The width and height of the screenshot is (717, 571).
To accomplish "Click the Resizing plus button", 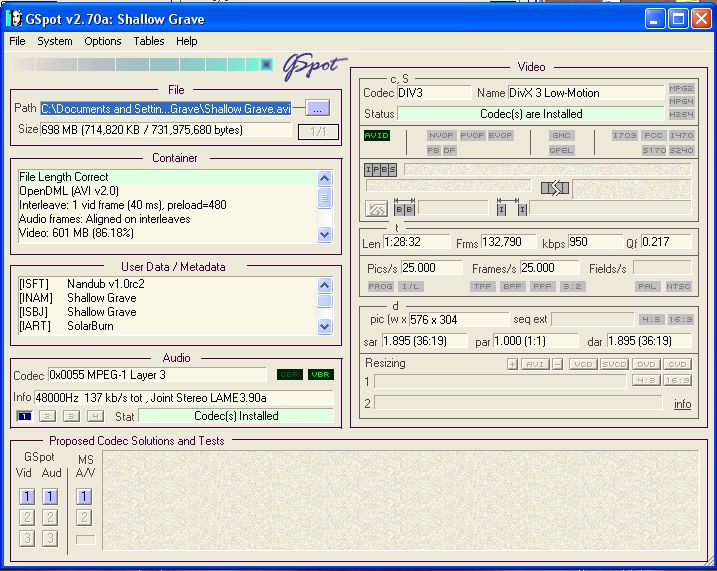I will pos(512,364).
